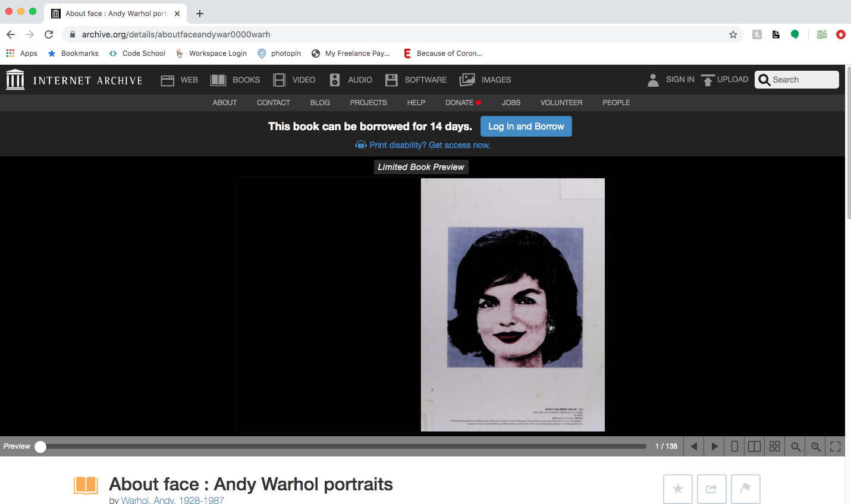
Task: Bookmark this page with star icon
Action: (733, 34)
